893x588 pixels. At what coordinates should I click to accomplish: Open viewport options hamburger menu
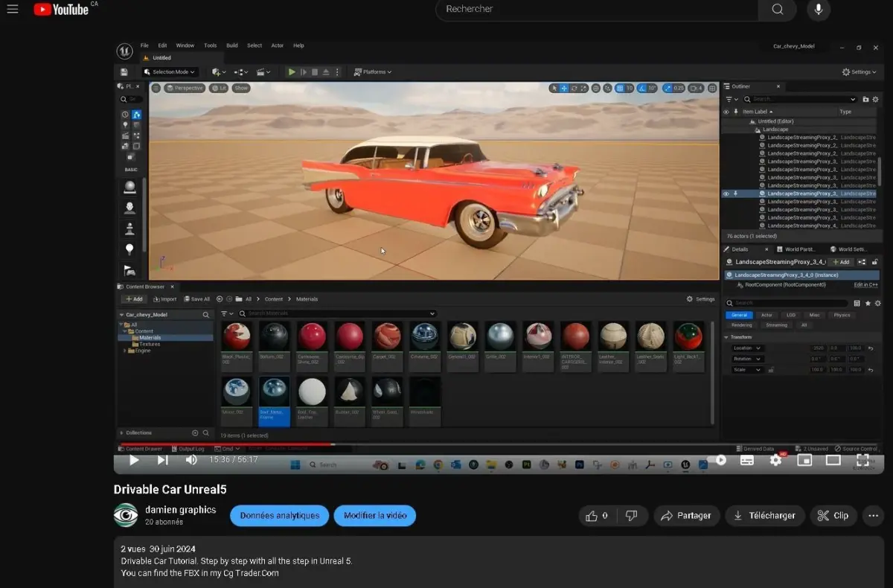coord(156,88)
